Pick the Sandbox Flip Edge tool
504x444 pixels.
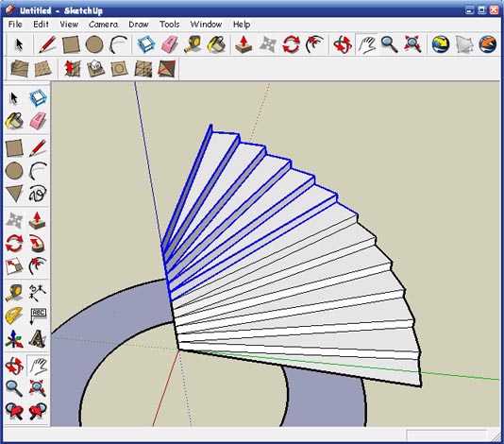coord(167,69)
